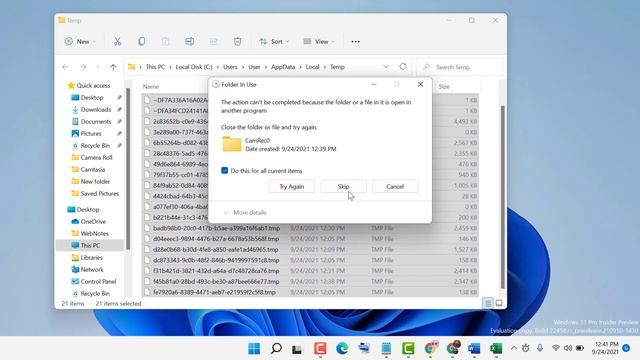Click 'Local Disk (C:)' breadcrumb
The height and width of the screenshot is (360, 640).
(194, 67)
